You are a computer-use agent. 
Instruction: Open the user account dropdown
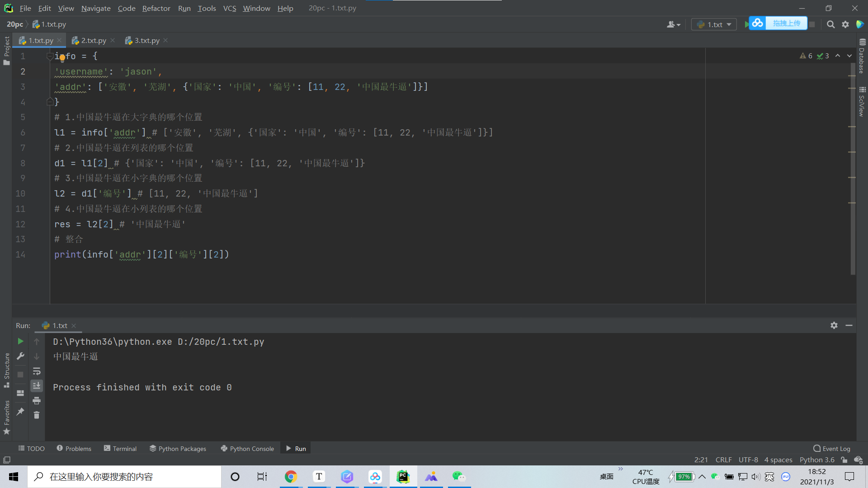point(673,24)
